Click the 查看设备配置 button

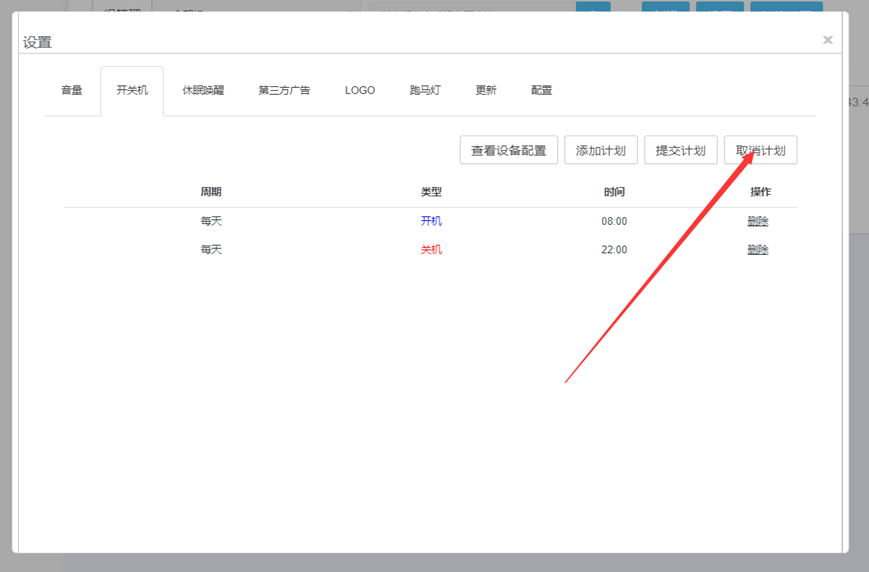[509, 150]
